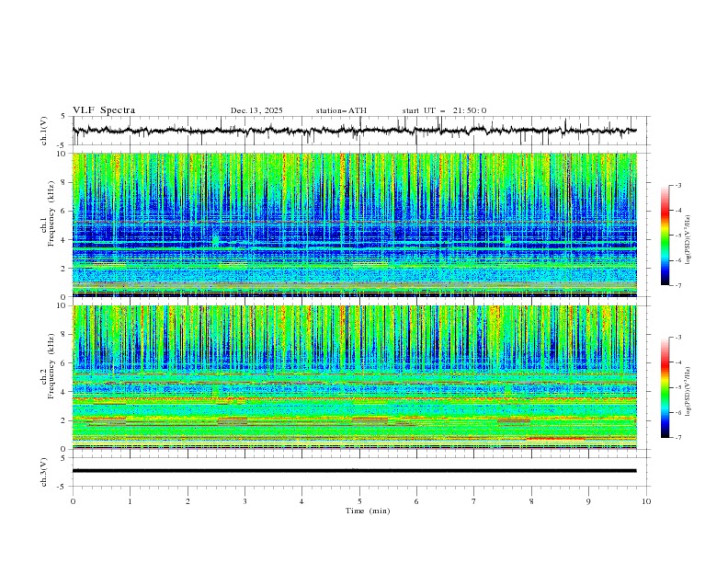
Task: Click the "-3" value on ch.1 color bar
Action: coord(678,185)
